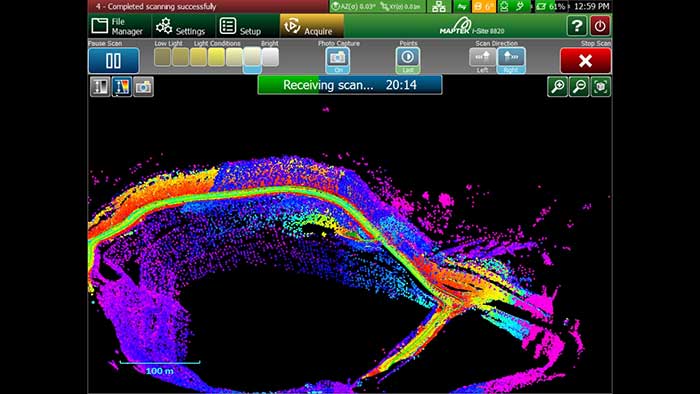Switch to photo view camera icon
This screenshot has width=700, height=394.
(x=143, y=87)
